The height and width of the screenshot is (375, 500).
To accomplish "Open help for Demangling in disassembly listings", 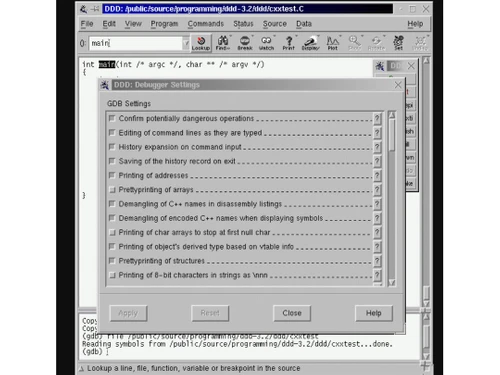I will [x=377, y=204].
